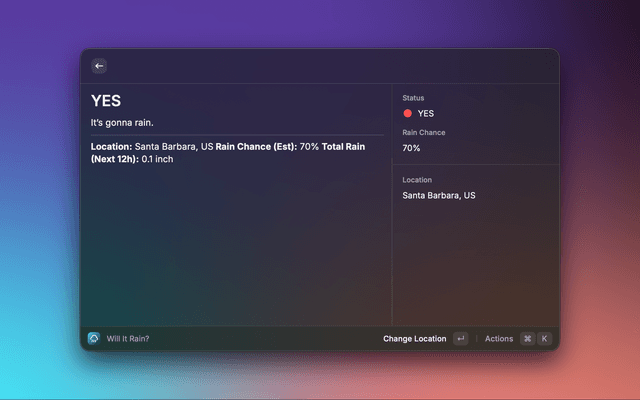Click "Will It Rain?" title in footer

click(x=128, y=339)
